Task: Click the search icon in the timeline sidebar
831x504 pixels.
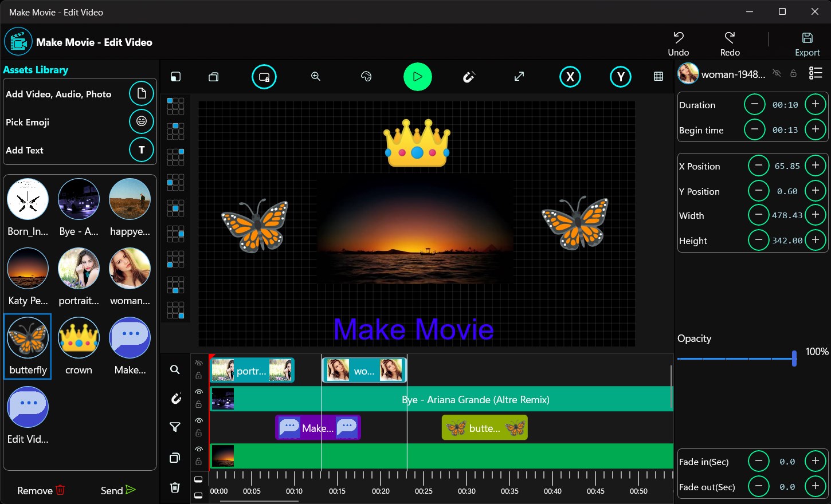Action: coord(175,369)
